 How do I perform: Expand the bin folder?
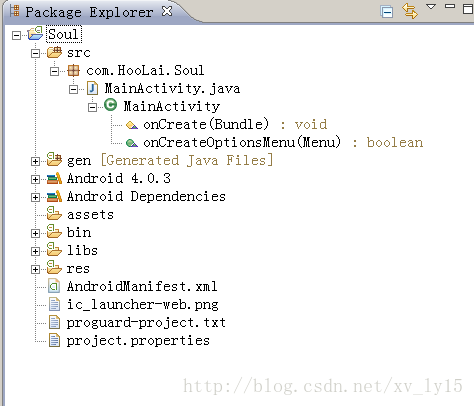[35, 233]
